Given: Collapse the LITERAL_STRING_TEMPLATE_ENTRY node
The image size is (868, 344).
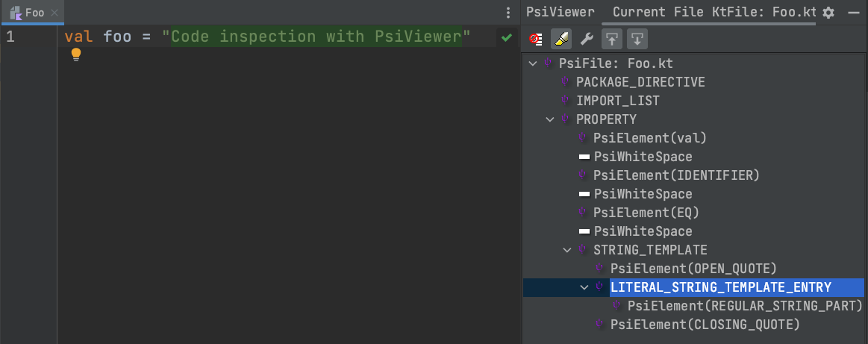Looking at the screenshot, I should click(584, 287).
